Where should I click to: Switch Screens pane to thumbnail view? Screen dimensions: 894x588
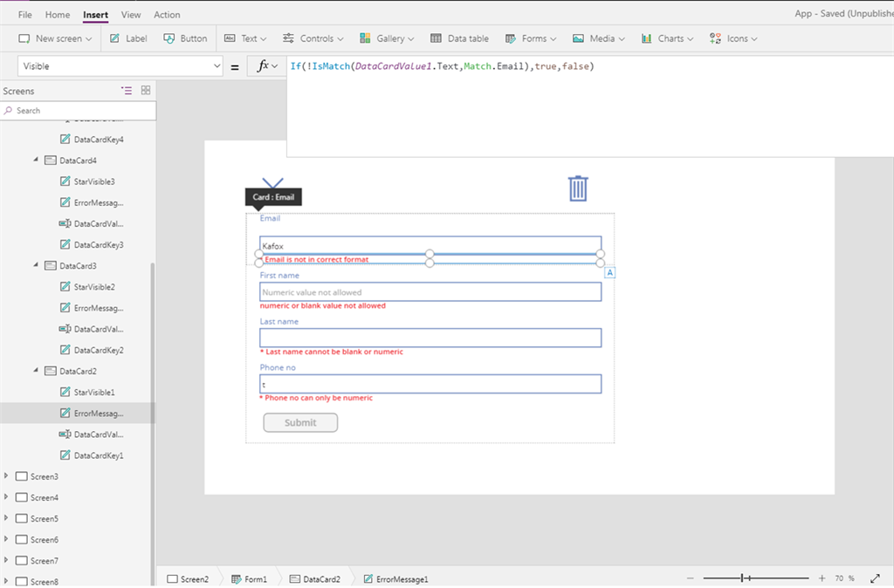coord(146,91)
